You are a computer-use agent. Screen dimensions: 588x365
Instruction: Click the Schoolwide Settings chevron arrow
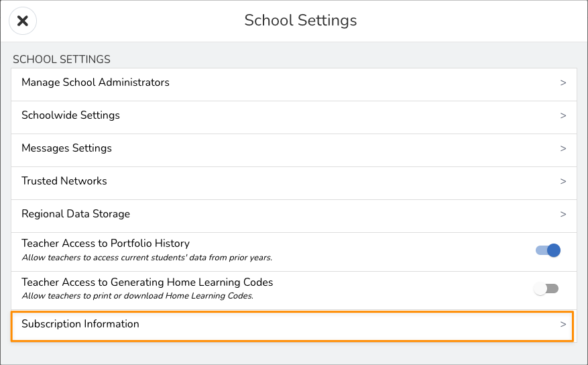pyautogui.click(x=563, y=115)
